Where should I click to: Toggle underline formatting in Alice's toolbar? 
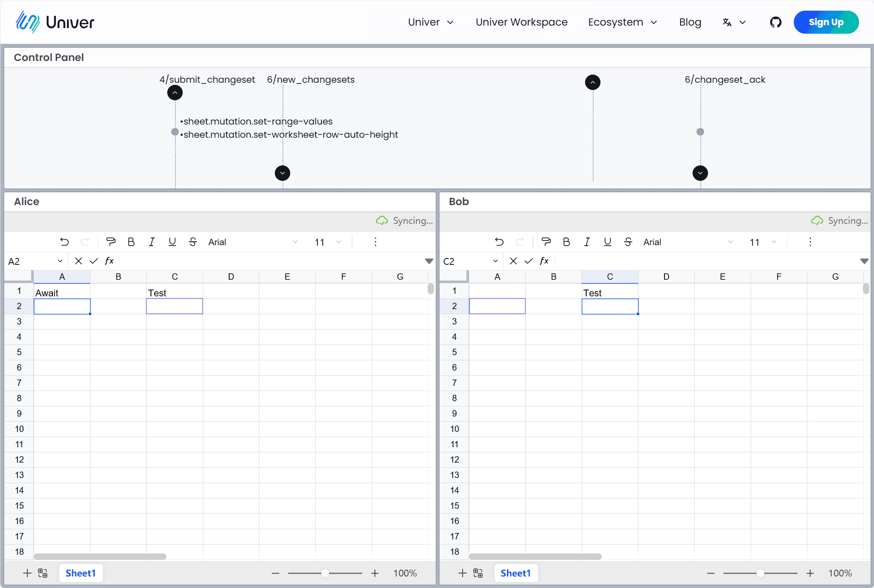point(172,242)
